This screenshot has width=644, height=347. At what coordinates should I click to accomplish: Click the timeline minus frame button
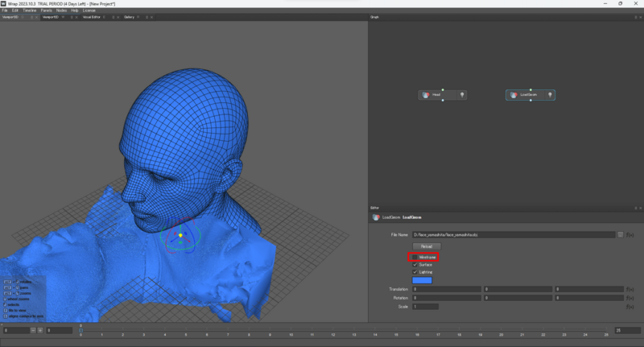point(33,331)
